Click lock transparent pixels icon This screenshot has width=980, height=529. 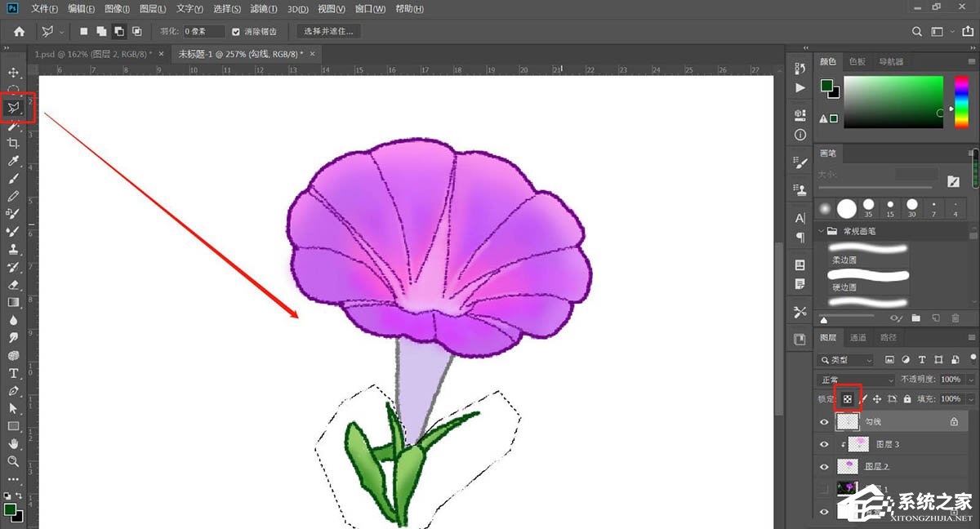point(848,399)
